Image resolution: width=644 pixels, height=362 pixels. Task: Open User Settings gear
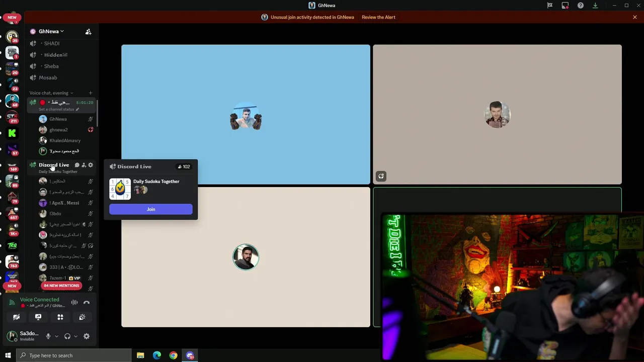click(87, 336)
